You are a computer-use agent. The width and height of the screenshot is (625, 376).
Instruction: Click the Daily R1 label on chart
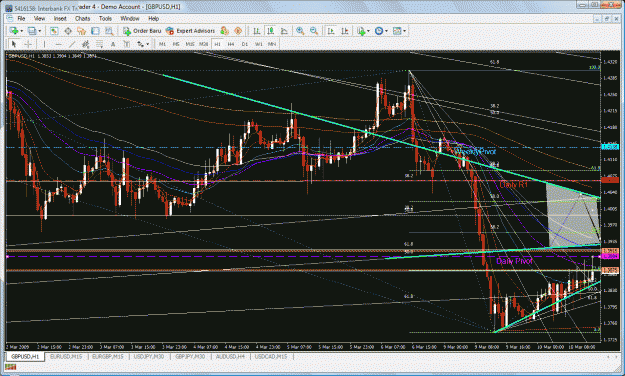[514, 185]
